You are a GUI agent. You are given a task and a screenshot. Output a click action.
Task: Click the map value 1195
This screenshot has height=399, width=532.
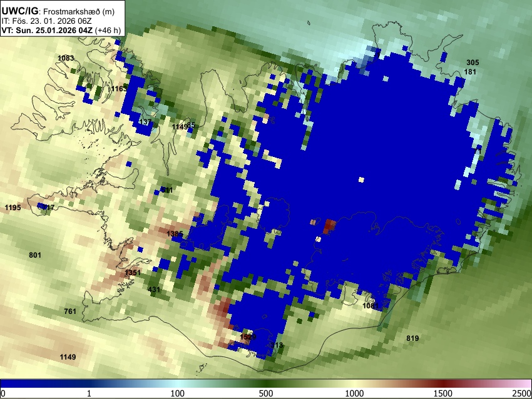(x=13, y=208)
